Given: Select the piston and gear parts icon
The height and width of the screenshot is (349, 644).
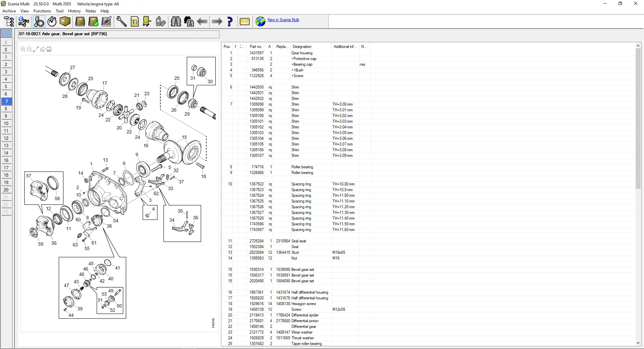Looking at the screenshot, I should 39,22.
